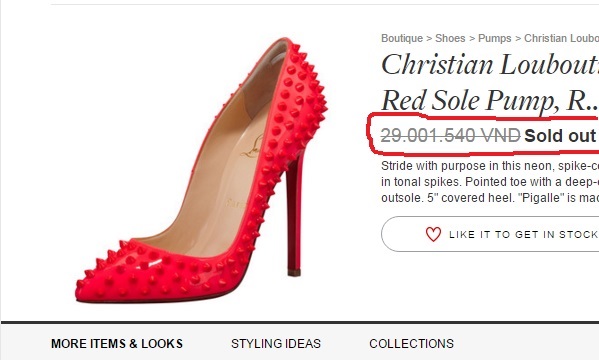The height and width of the screenshot is (360, 599).
Task: Click the Christian Louboutin product title
Action: (490, 65)
